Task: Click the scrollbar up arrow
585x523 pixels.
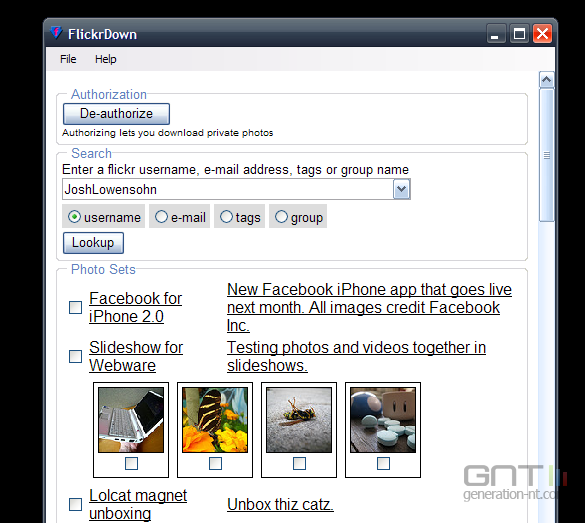Action: (x=547, y=79)
